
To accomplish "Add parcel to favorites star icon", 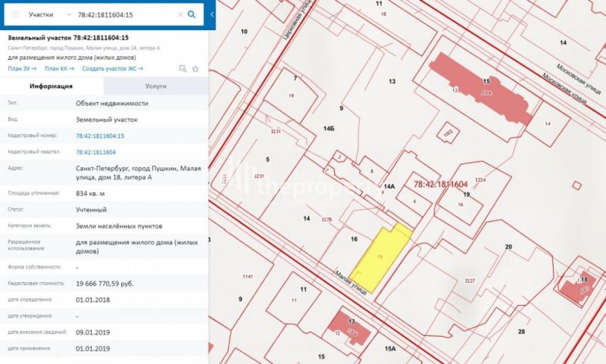I will click(195, 68).
